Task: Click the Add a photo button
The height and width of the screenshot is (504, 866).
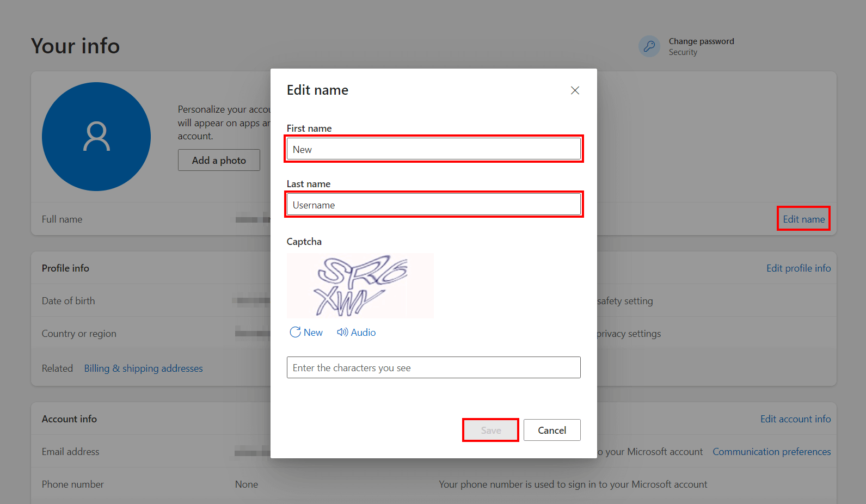Action: [x=219, y=160]
